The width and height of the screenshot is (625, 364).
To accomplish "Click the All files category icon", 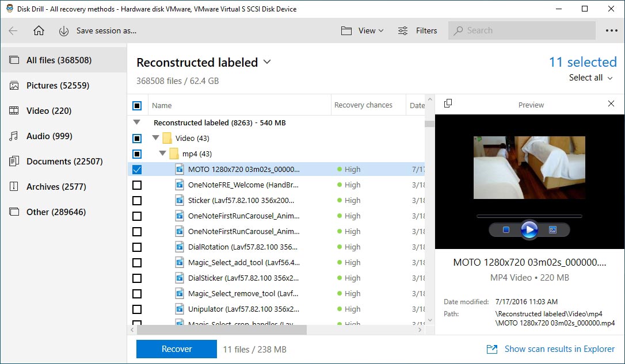I will [14, 60].
